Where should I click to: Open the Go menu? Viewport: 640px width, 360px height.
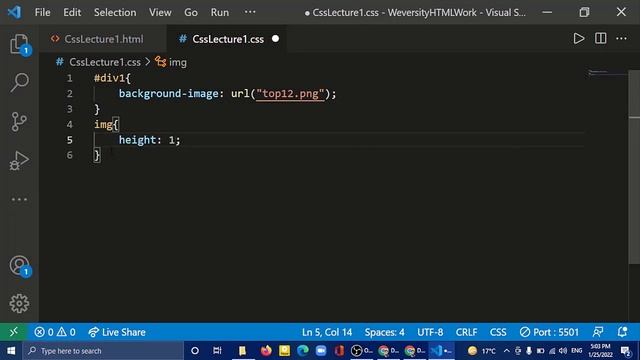point(191,12)
